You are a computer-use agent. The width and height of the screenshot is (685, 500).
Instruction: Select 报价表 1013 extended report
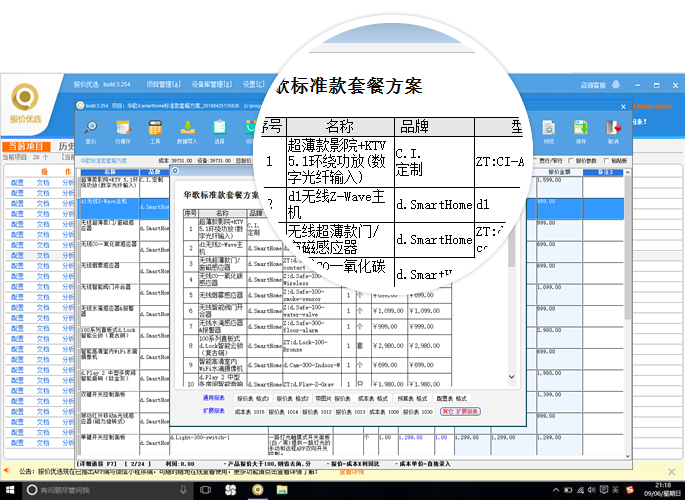[x=350, y=412]
